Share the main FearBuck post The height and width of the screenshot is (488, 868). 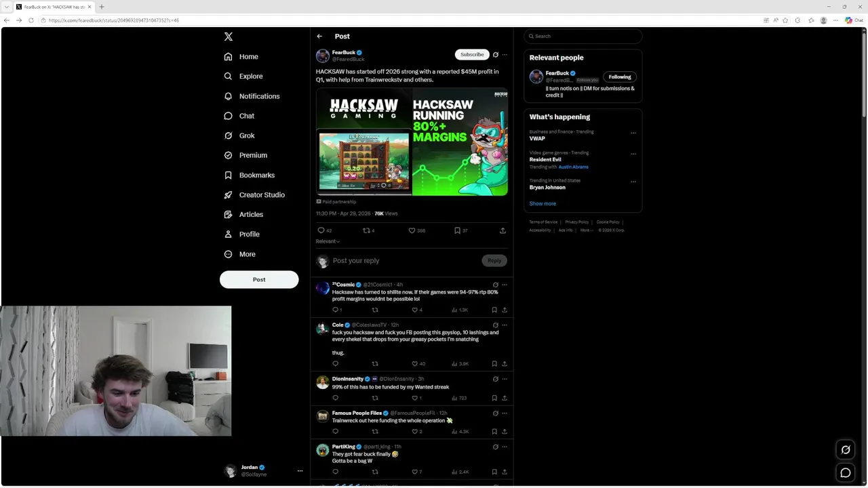pyautogui.click(x=502, y=230)
